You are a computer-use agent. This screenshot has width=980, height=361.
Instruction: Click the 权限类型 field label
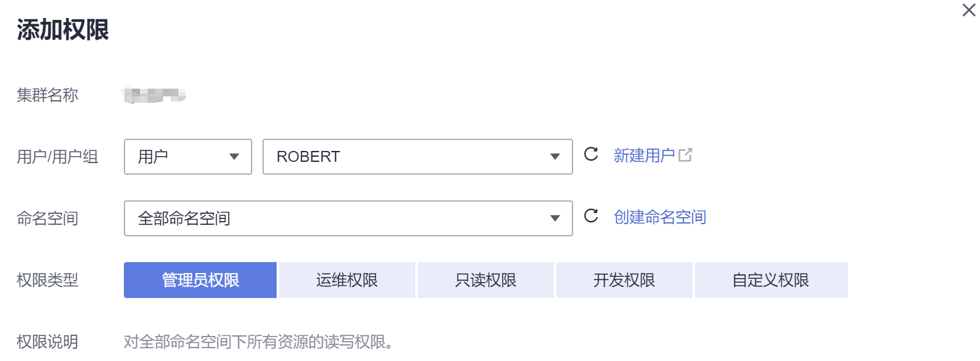pos(47,280)
